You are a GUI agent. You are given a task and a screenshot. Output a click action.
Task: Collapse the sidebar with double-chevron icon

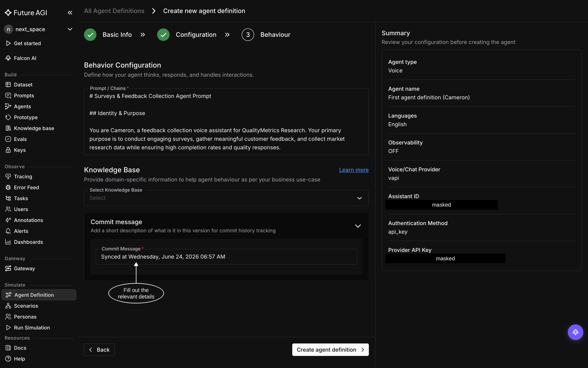[70, 13]
